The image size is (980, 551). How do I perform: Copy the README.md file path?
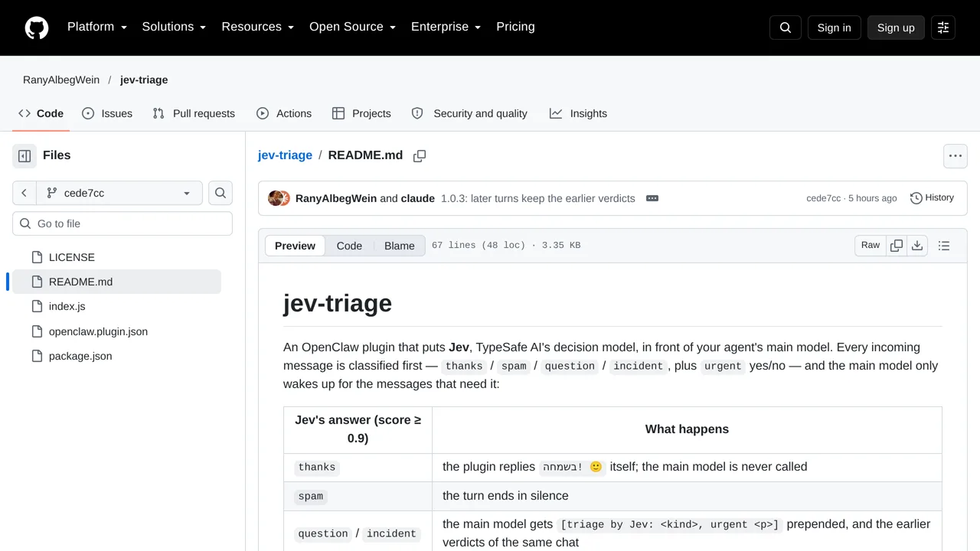420,156
